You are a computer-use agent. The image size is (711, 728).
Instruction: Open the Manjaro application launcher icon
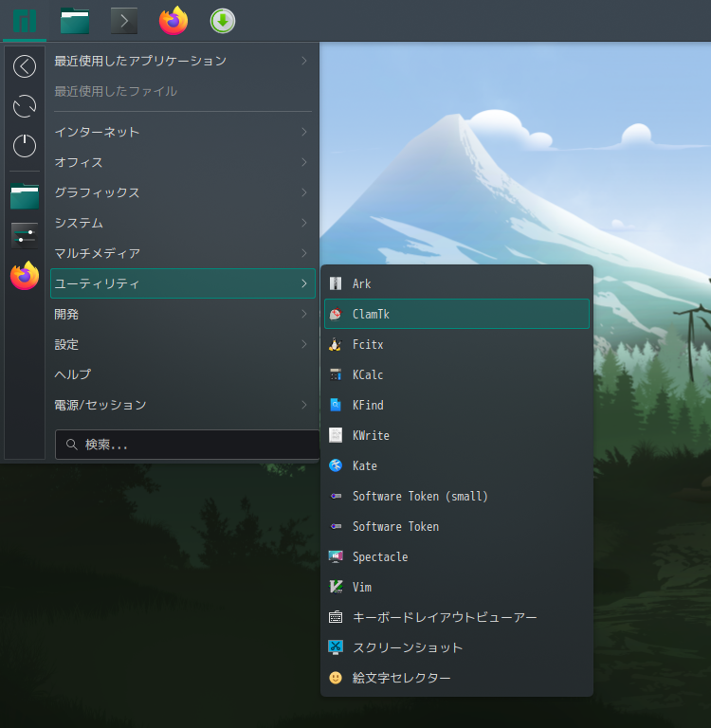pos(25,21)
